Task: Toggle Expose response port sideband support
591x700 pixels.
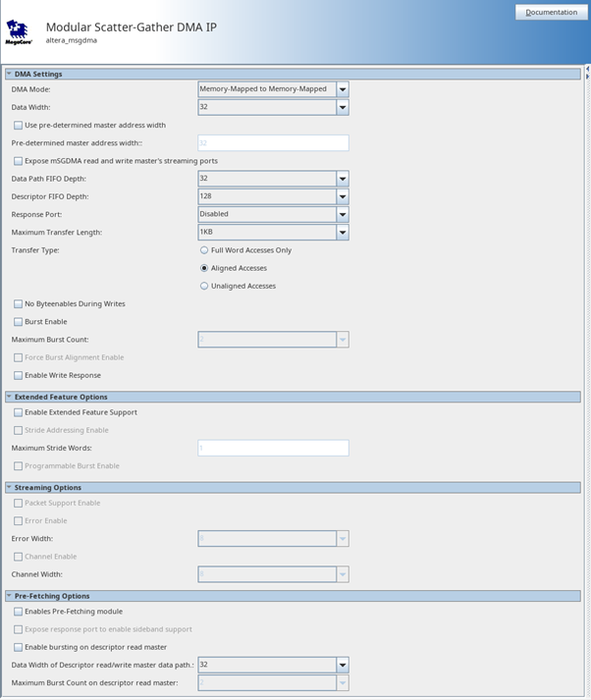Action: pyautogui.click(x=18, y=629)
